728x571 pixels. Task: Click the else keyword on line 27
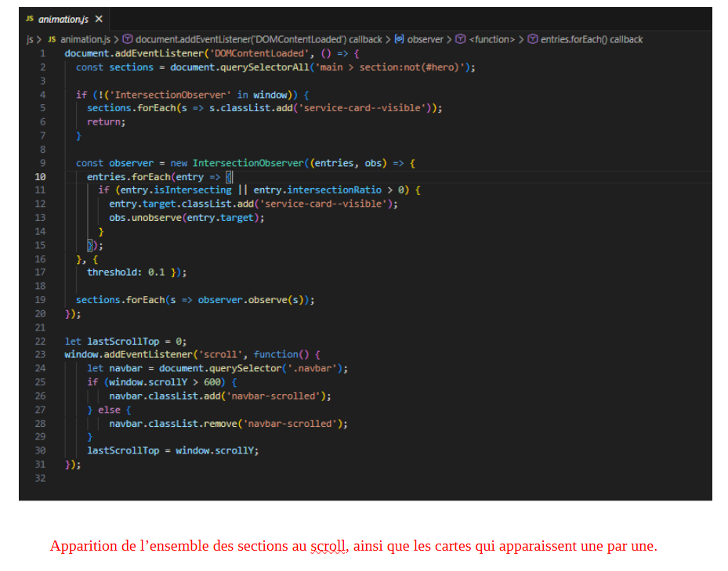coord(109,410)
